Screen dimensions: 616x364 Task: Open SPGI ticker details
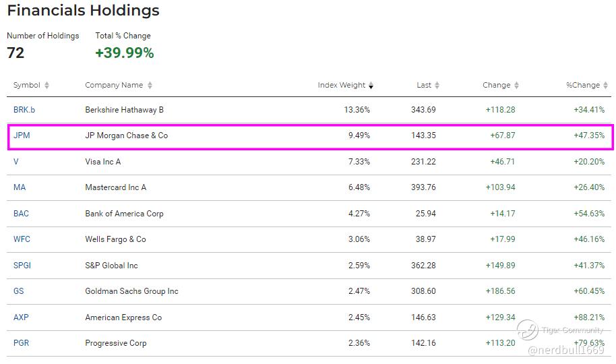coord(22,266)
